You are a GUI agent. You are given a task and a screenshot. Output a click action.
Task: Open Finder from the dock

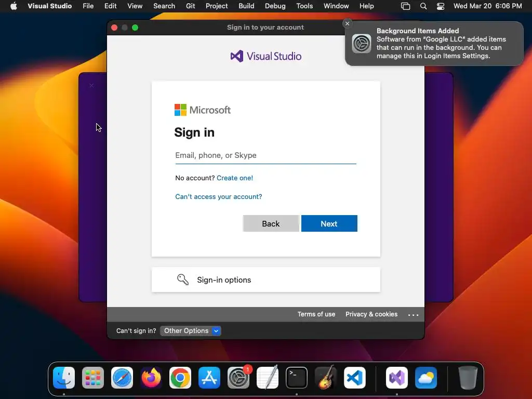coord(64,378)
